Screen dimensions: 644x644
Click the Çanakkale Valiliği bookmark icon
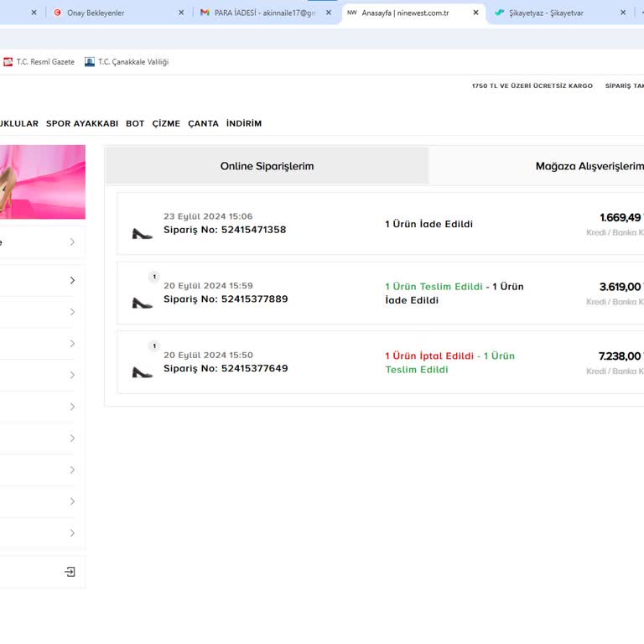[x=90, y=62]
